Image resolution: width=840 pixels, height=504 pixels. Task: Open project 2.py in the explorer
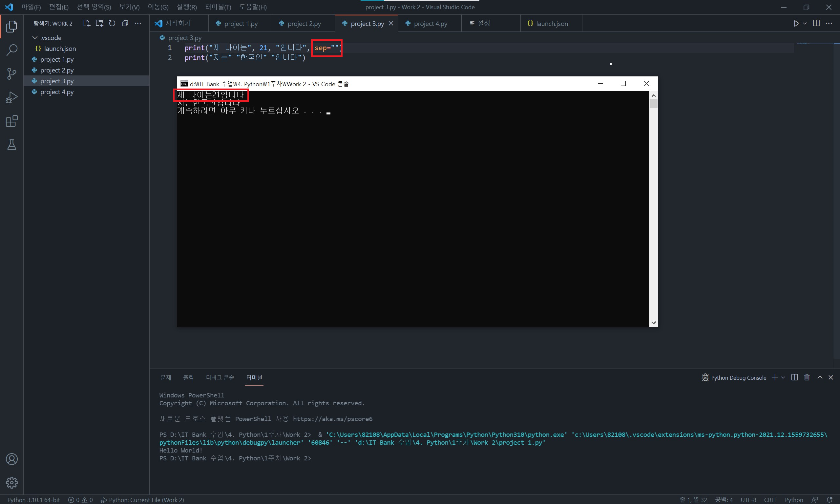(57, 70)
